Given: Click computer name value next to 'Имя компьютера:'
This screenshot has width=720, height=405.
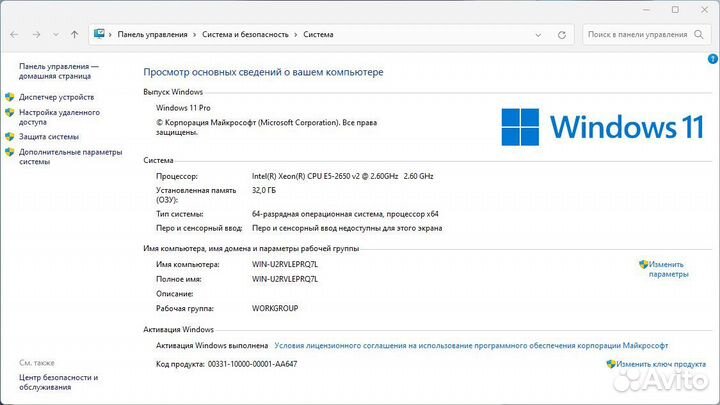Looking at the screenshot, I should 285,264.
